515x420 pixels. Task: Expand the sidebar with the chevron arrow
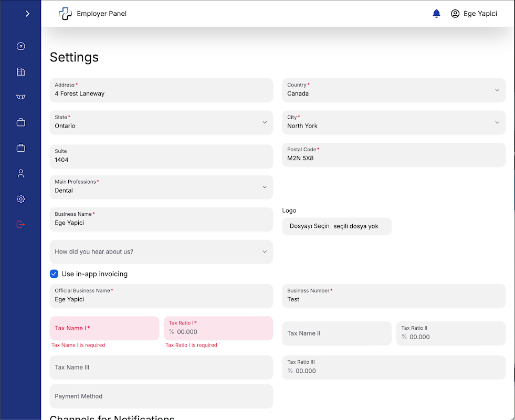[x=27, y=14]
